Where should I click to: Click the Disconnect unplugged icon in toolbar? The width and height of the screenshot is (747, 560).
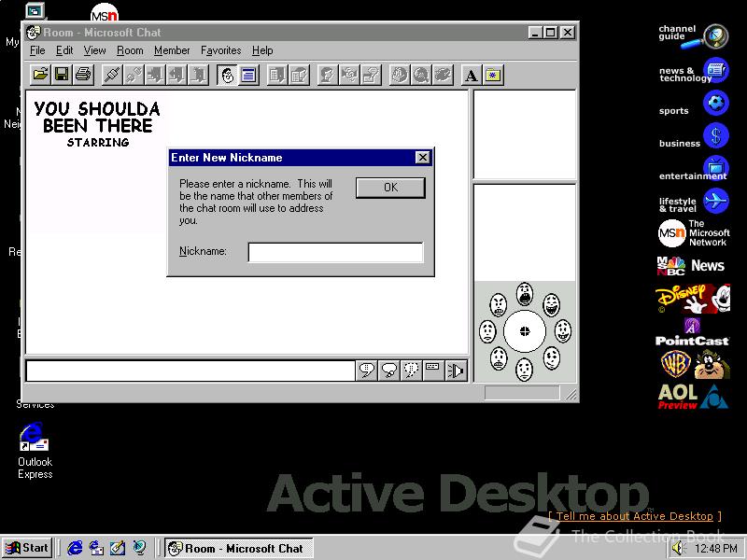(x=134, y=75)
